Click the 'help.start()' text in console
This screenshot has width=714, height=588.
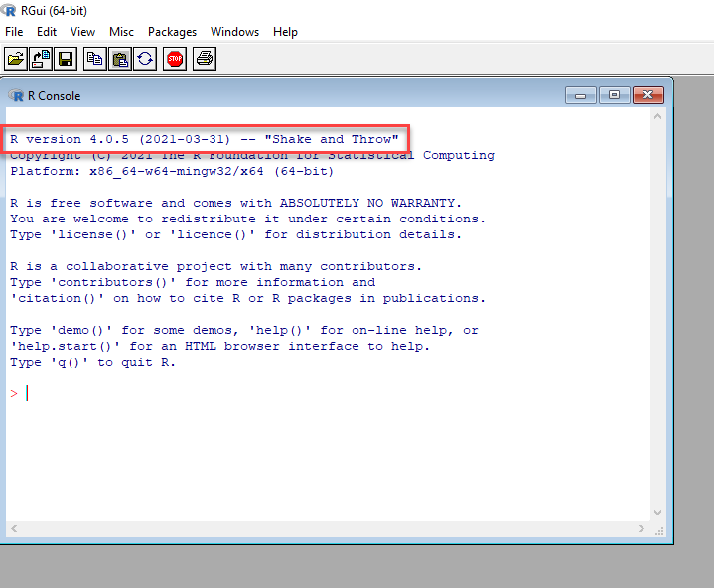coord(66,347)
